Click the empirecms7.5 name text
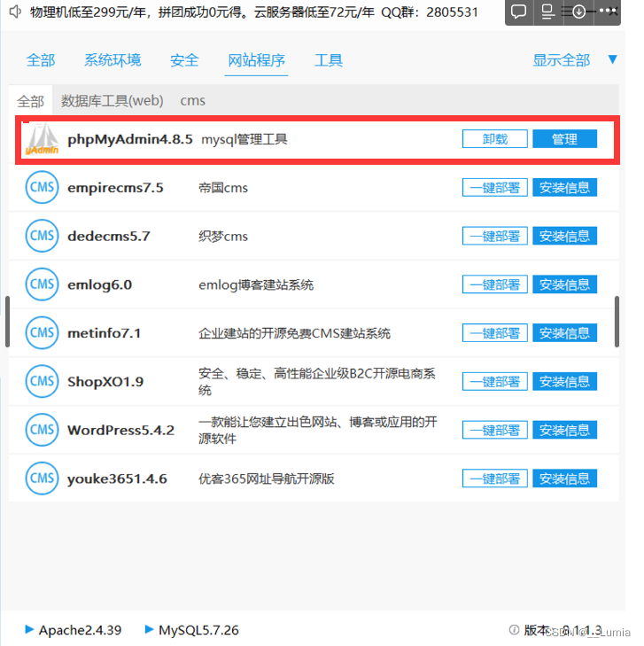The width and height of the screenshot is (644, 646). click(x=115, y=188)
